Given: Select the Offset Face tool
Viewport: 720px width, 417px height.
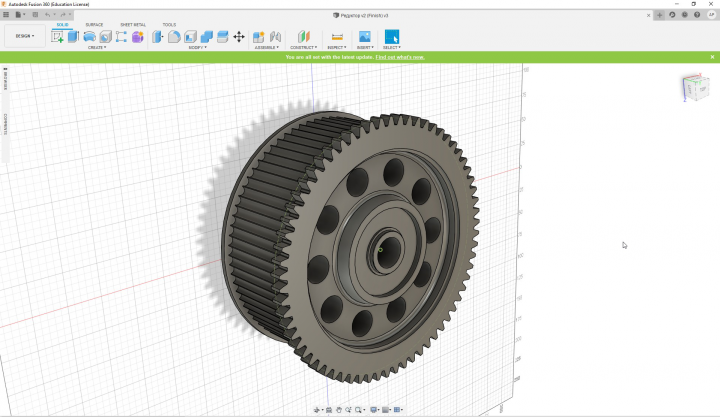Looking at the screenshot, I should point(223,37).
